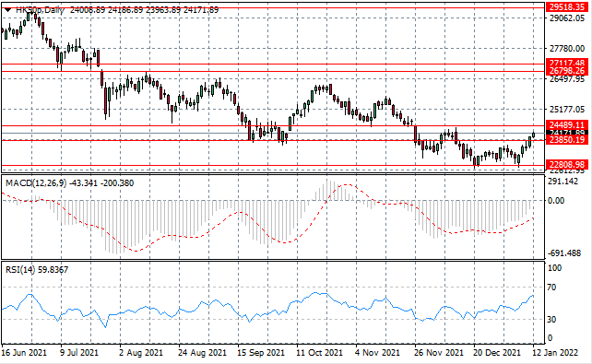
Task: Select the 22808.98 red price label
Action: pos(567,164)
